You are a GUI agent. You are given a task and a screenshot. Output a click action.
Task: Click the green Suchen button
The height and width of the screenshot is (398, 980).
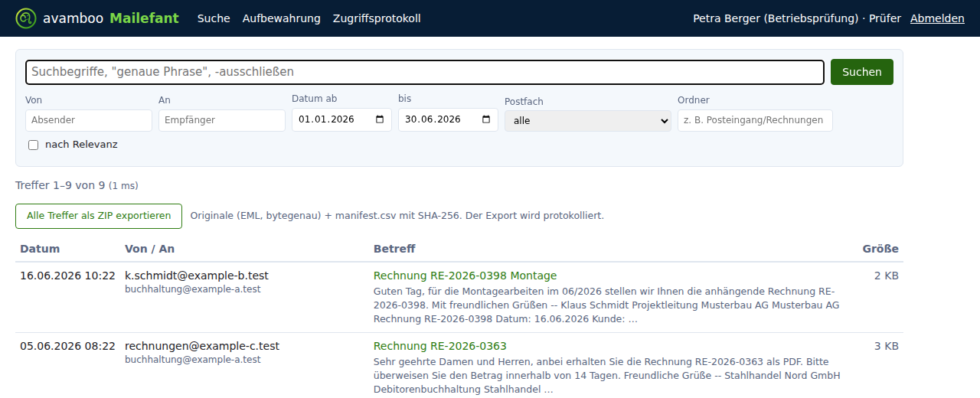pyautogui.click(x=862, y=72)
